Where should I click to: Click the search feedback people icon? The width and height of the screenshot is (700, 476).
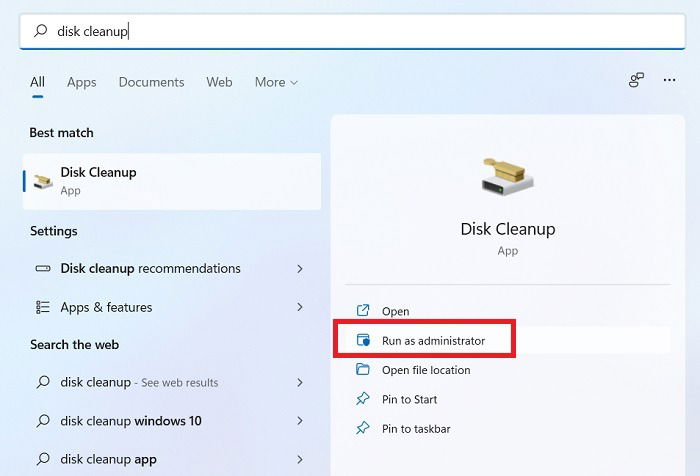[636, 80]
